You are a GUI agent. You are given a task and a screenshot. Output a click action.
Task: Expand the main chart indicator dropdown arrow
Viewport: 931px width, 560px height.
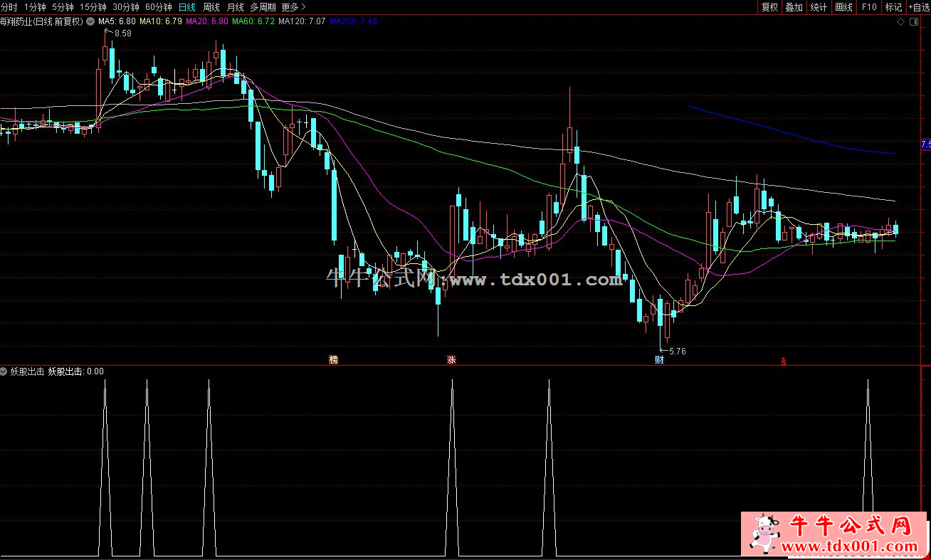(x=90, y=21)
